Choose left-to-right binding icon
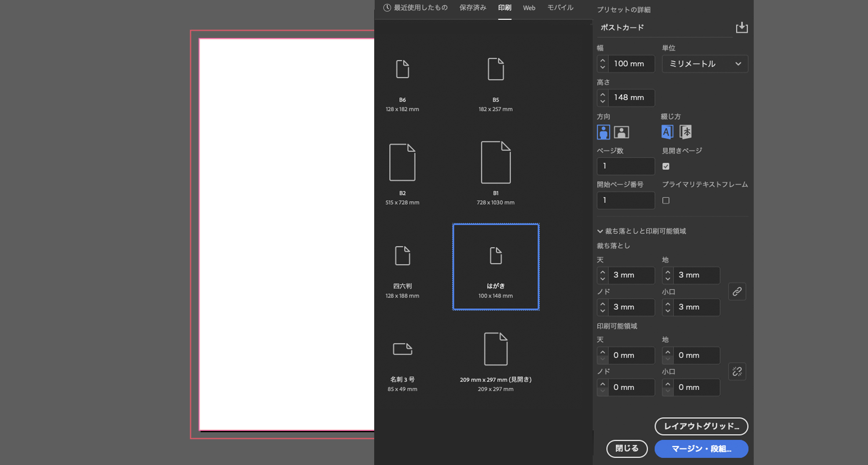The height and width of the screenshot is (465, 868). 667,132
